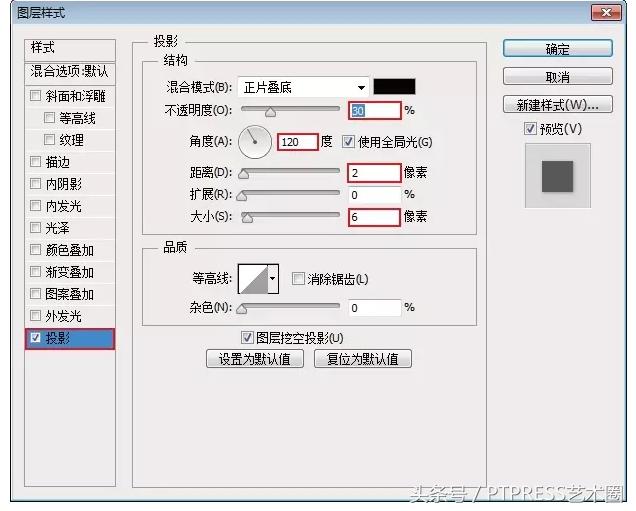Close the 图层样式 dialog
The image size is (636, 511).
point(606,13)
